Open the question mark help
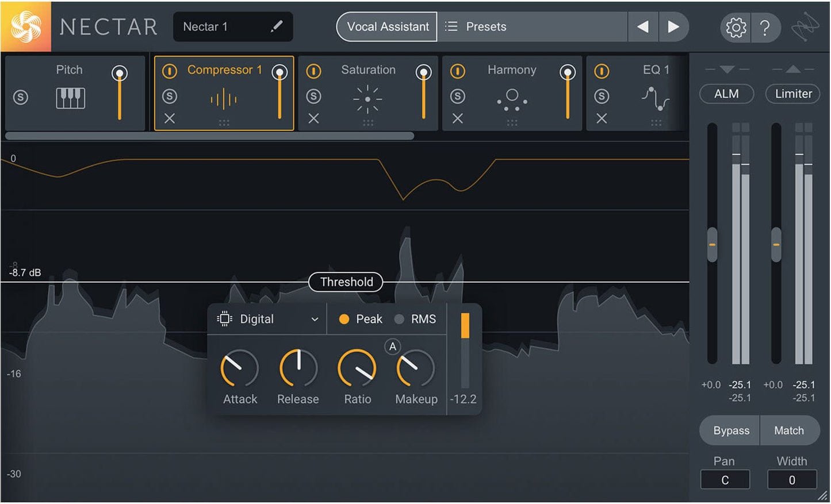Viewport: 831px width, 504px height. pyautogui.click(x=765, y=27)
